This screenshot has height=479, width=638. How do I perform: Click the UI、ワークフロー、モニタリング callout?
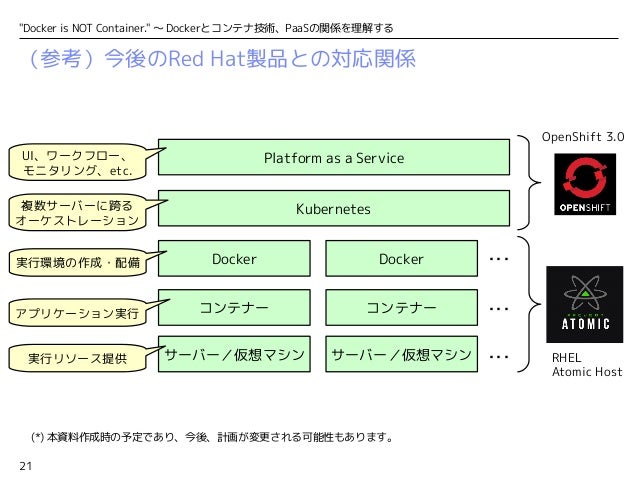(x=77, y=162)
